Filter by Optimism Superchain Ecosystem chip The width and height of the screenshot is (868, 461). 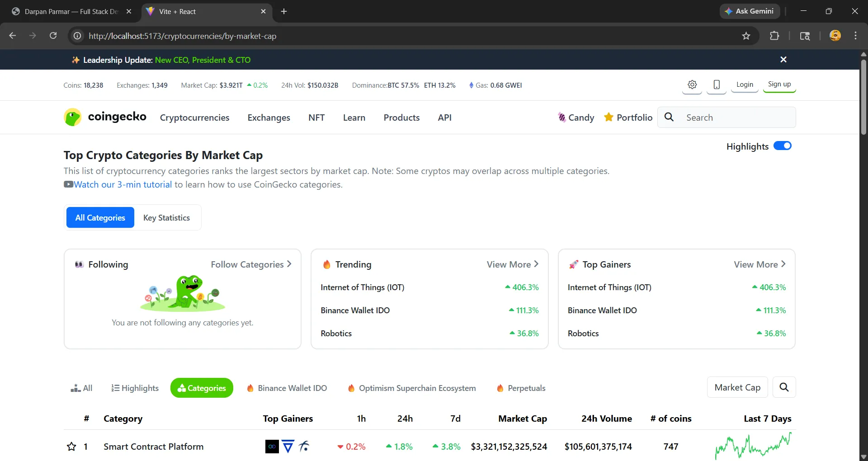click(x=412, y=388)
